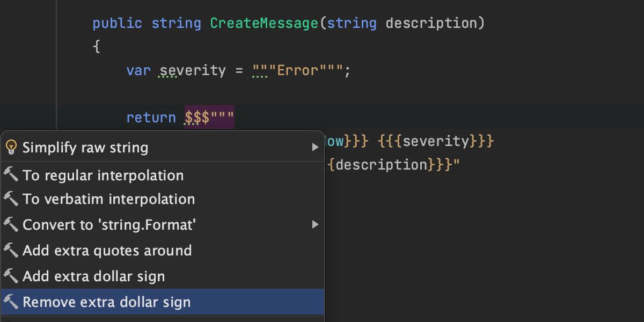Click hammer icon next to To regular interpolation
Image resolution: width=644 pixels, height=322 pixels.
click(11, 175)
